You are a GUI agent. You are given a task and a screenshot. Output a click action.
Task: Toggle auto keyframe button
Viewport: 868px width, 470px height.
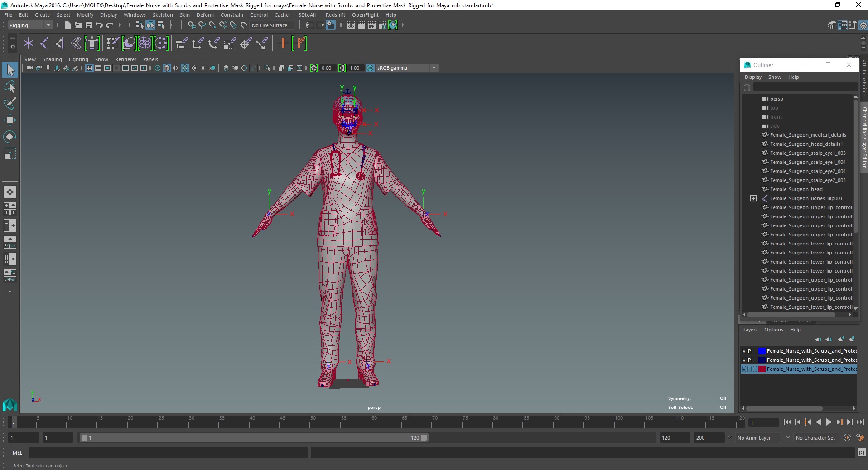coord(847,438)
